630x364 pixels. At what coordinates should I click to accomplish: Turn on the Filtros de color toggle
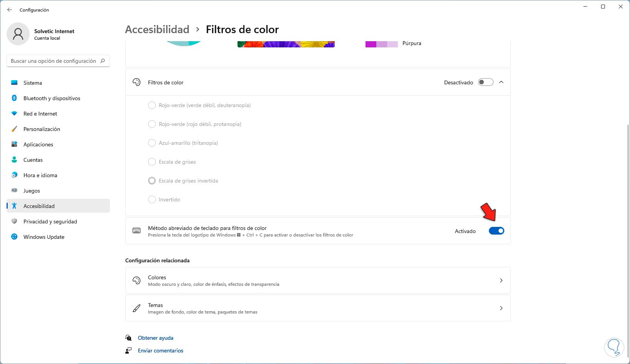click(x=485, y=82)
